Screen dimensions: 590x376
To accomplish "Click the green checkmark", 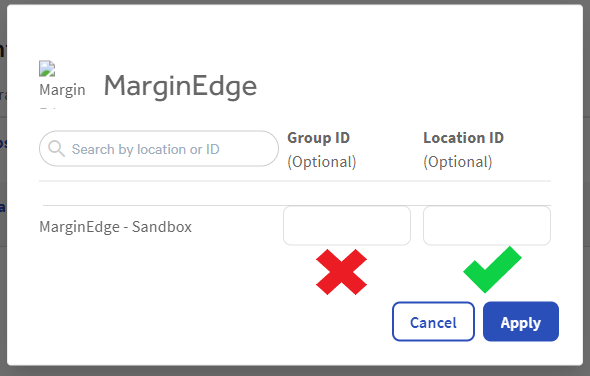I will (493, 269).
